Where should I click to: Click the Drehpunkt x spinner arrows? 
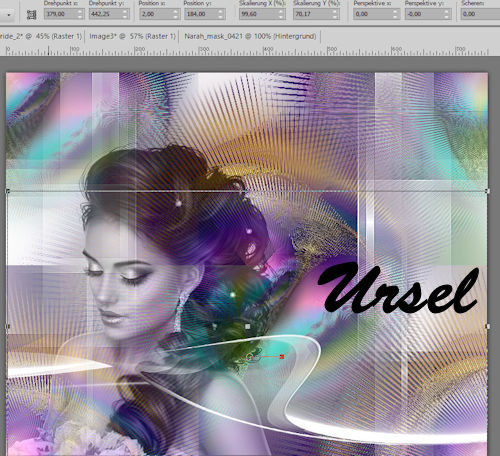tap(80, 14)
